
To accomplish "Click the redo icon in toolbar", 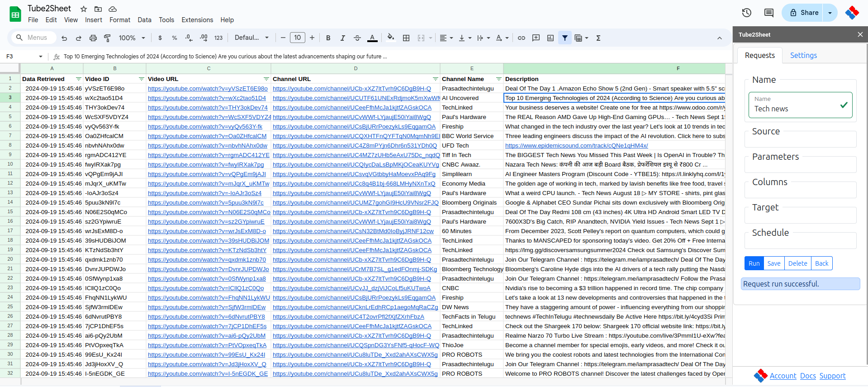I will (x=79, y=38).
